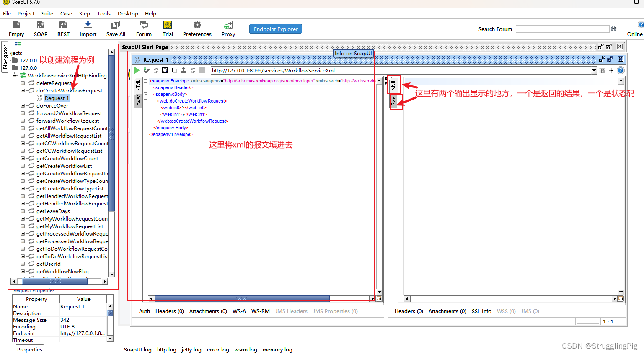Collapse the doCreateWorkflowRequest XML fold marker
This screenshot has width=644, height=354.
tap(145, 101)
